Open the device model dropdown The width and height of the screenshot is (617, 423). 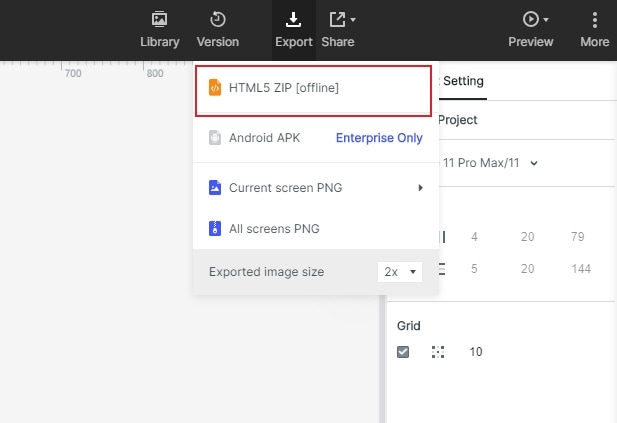(x=534, y=163)
